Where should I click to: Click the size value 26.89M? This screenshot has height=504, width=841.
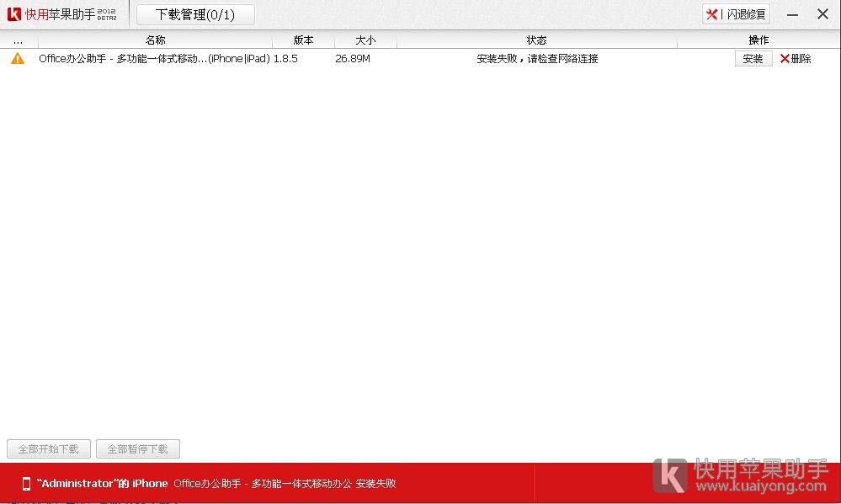tap(353, 58)
